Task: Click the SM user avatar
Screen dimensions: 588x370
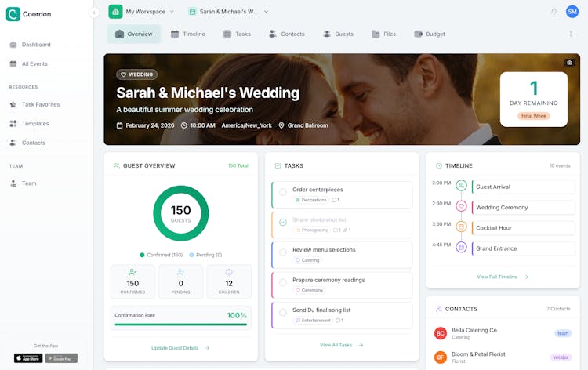Action: tap(572, 12)
